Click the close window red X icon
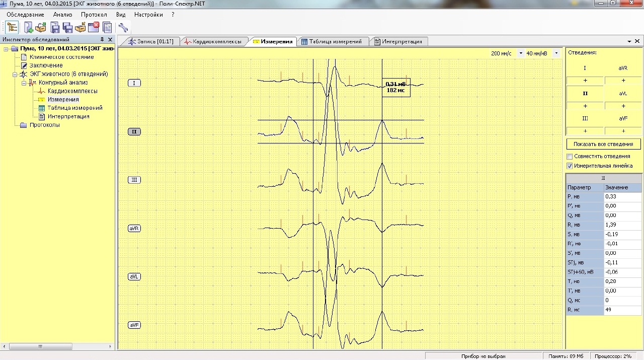 93,27
